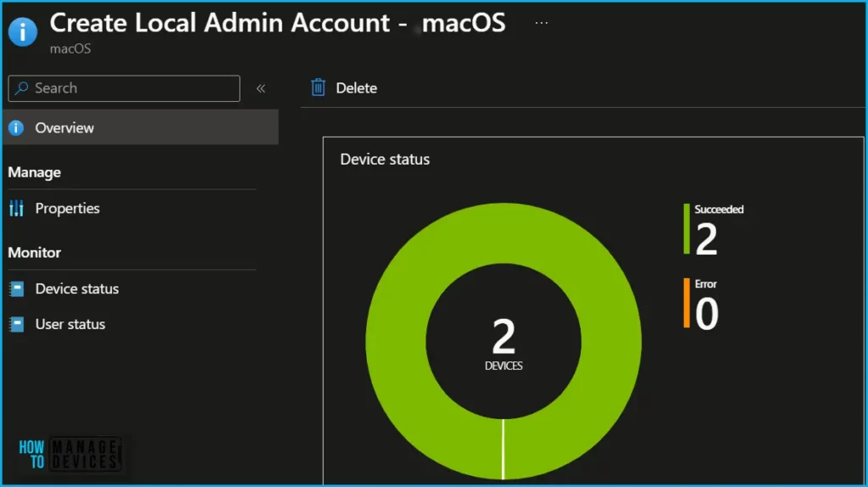
Task: Click the 'Monitor' section header
Action: [x=34, y=253]
